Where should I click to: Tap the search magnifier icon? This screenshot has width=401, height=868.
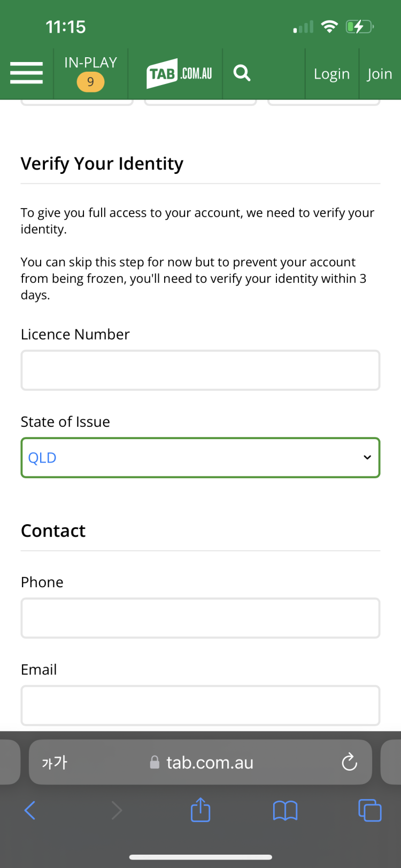pos(242,73)
